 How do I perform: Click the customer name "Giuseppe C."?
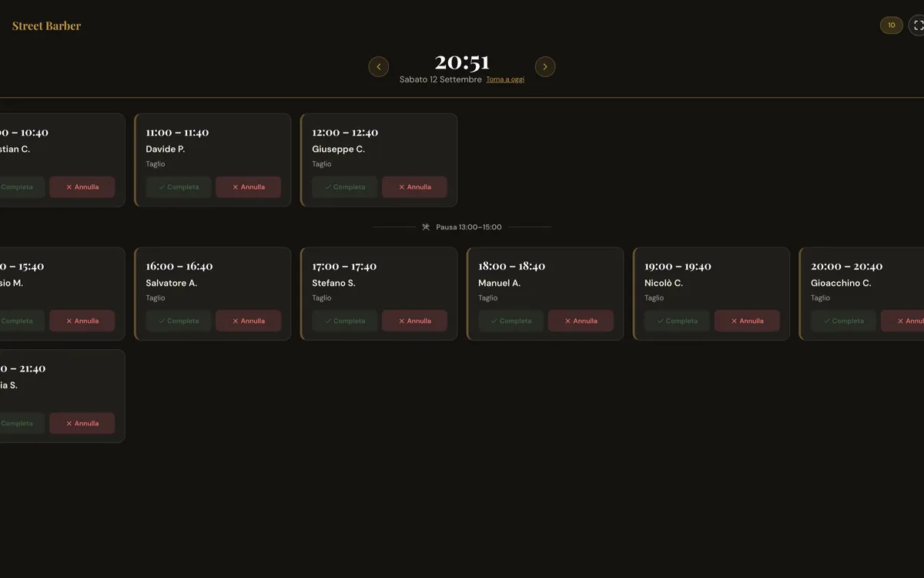(339, 150)
